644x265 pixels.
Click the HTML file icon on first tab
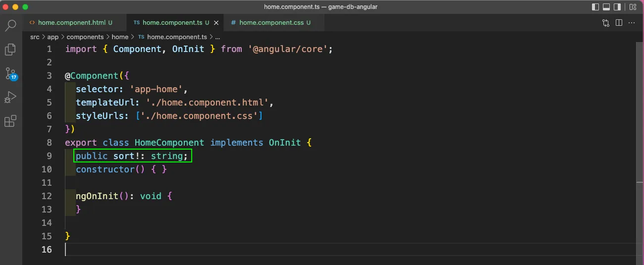pos(32,23)
